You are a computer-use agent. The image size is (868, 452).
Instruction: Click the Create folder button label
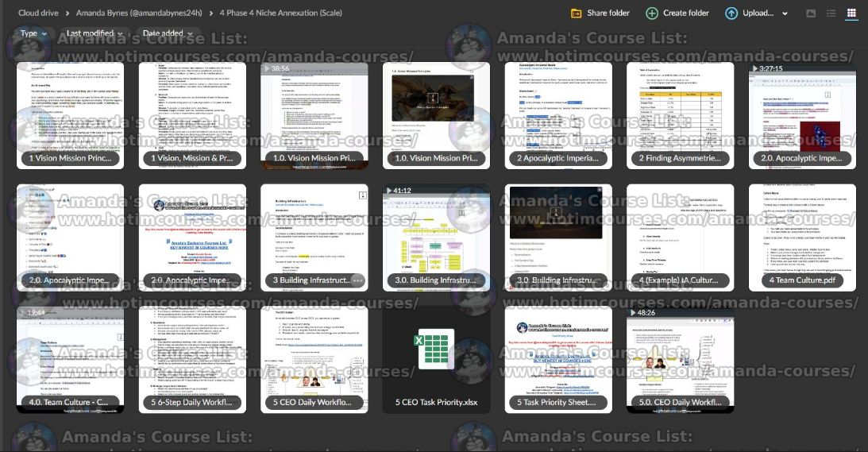coord(686,13)
